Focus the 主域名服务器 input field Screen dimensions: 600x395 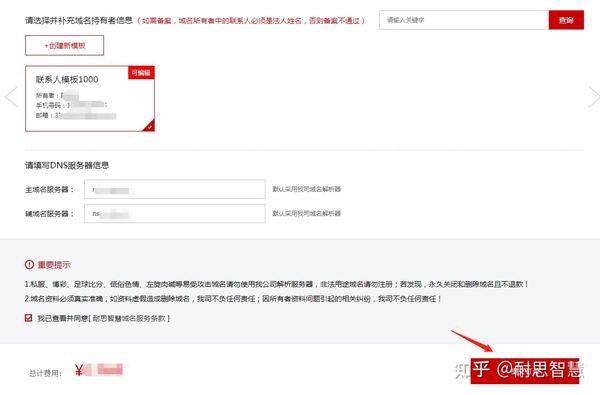(174, 189)
